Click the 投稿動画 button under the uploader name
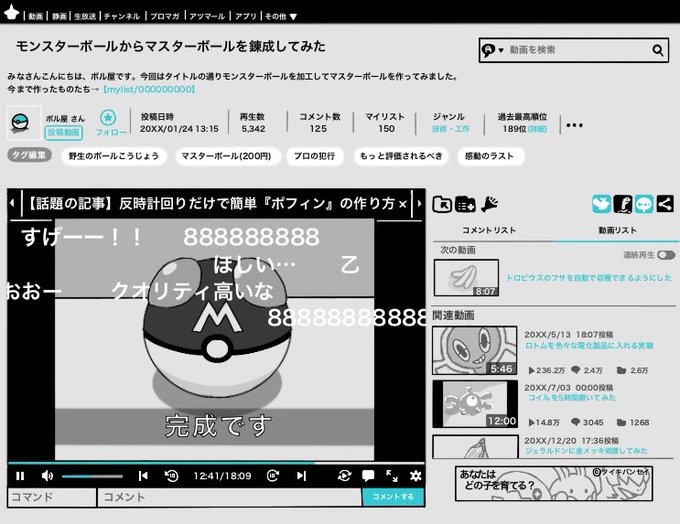Viewport: 680px width, 524px height. click(x=63, y=132)
